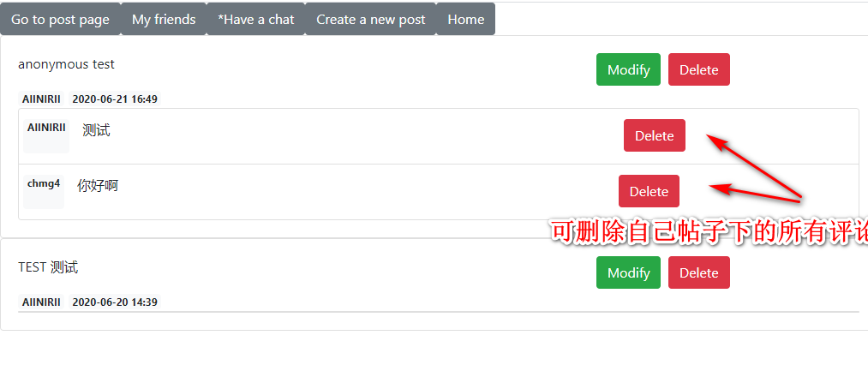Image resolution: width=868 pixels, height=371 pixels.
Task: Click Create a new post
Action: [370, 20]
